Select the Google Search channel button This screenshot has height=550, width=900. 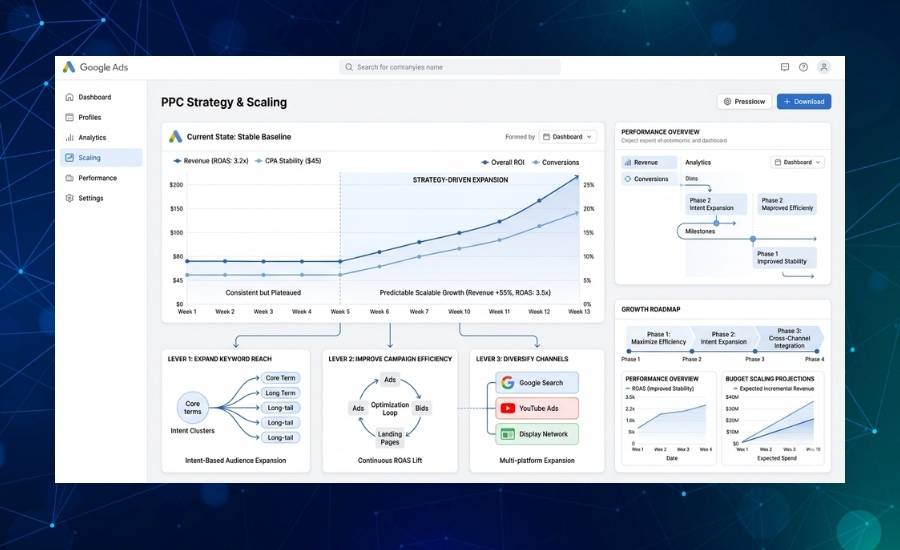click(537, 382)
